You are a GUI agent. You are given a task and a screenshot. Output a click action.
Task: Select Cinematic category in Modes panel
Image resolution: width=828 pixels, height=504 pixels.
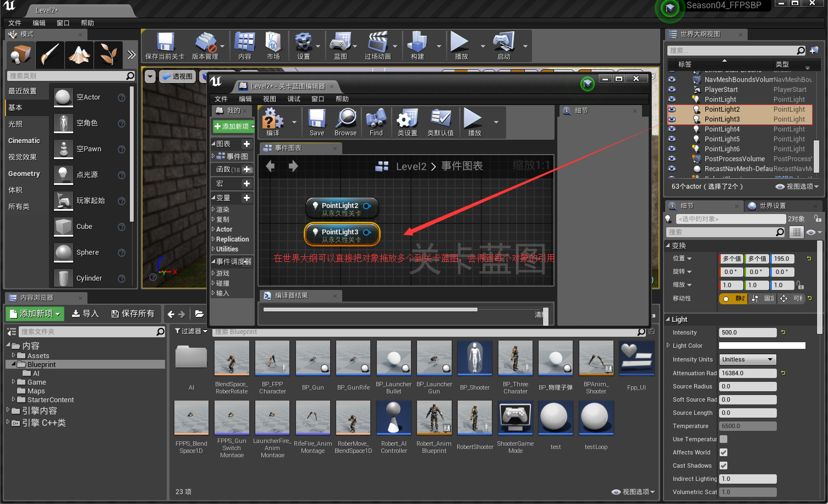pos(24,141)
